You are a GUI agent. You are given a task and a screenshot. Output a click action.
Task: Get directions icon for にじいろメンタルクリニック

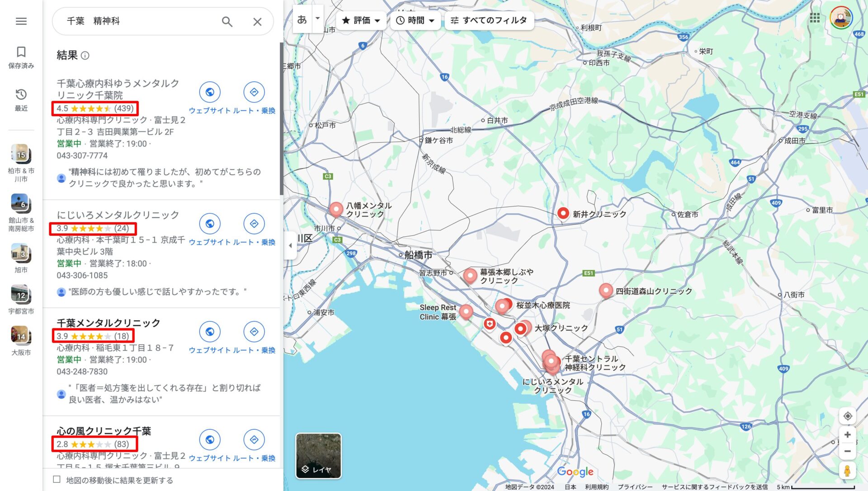click(254, 224)
